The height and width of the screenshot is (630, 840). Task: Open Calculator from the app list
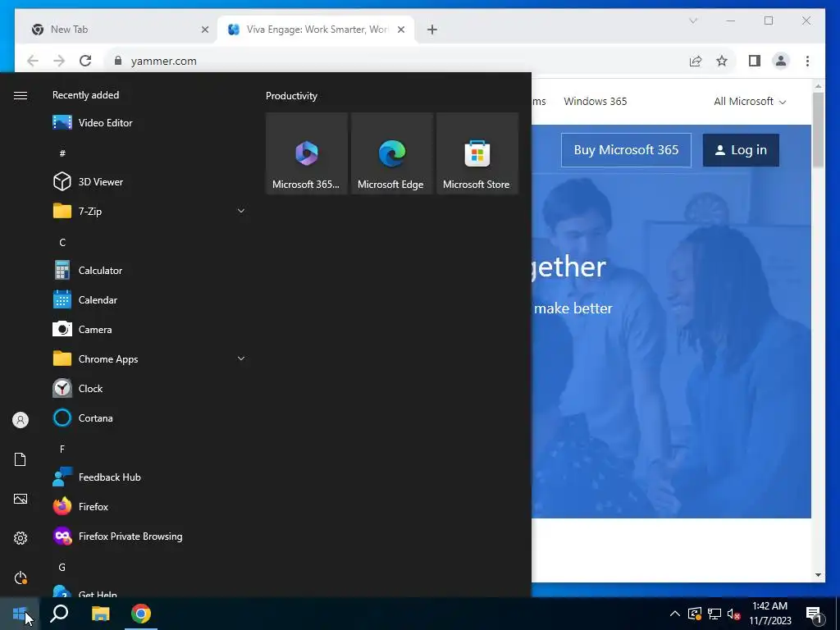tap(149, 271)
